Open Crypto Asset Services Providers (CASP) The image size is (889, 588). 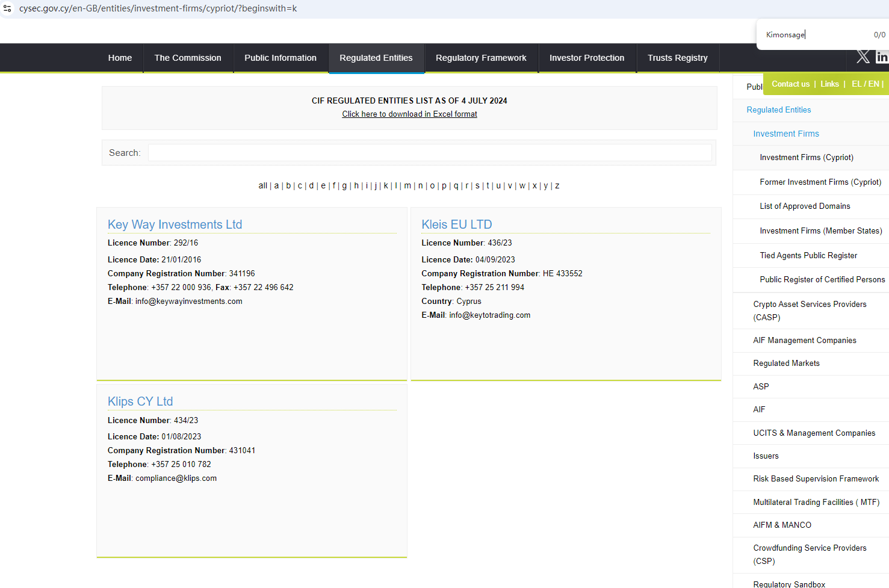[810, 311]
